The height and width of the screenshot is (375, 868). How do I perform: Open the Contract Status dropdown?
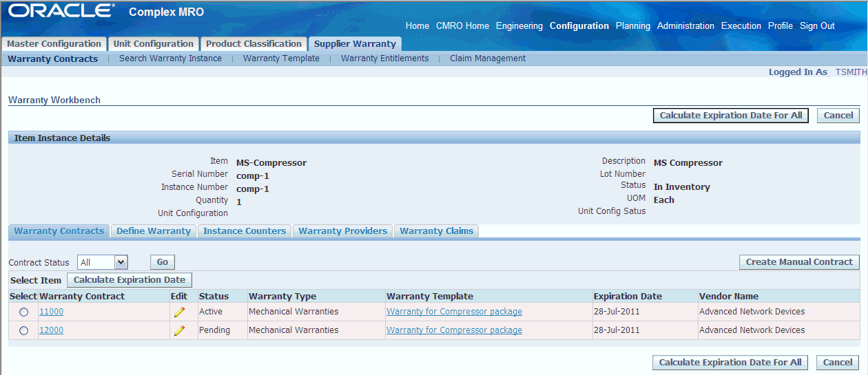(x=103, y=262)
